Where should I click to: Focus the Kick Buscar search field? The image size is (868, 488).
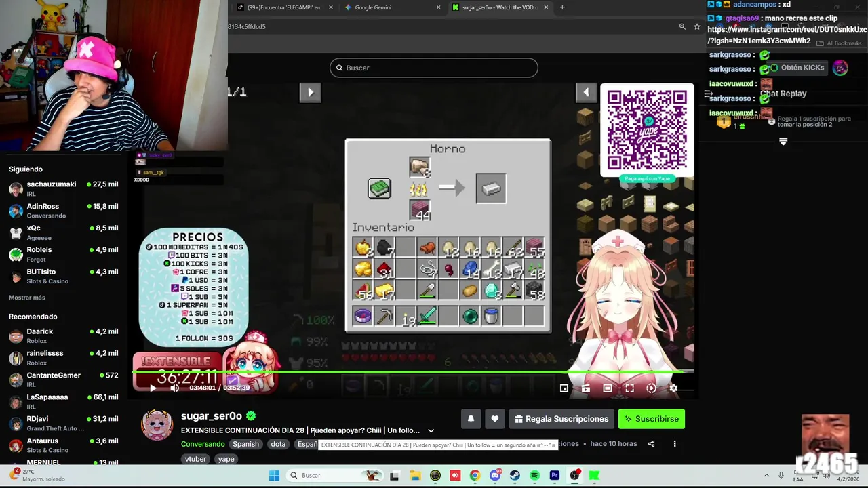(434, 68)
